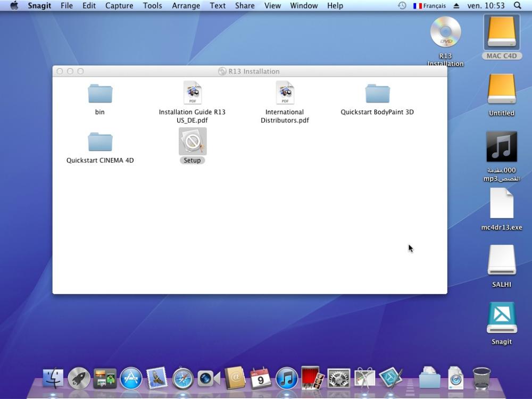This screenshot has width=532, height=399.
Task: Launch Safari compass icon in Dock
Action: pyautogui.click(x=183, y=378)
